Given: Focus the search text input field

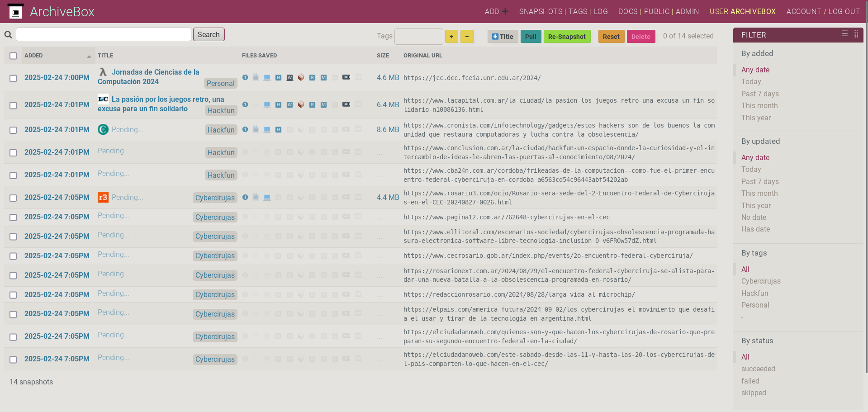Looking at the screenshot, I should pos(104,34).
